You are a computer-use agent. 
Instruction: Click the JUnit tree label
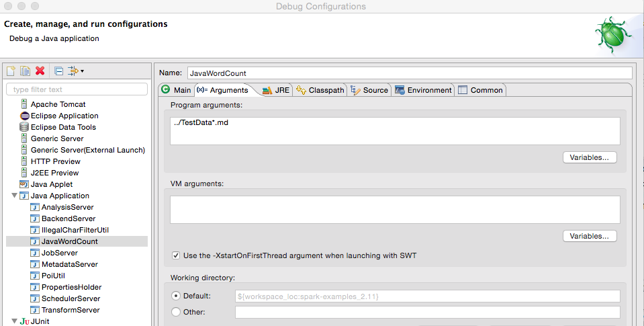[x=40, y=321]
